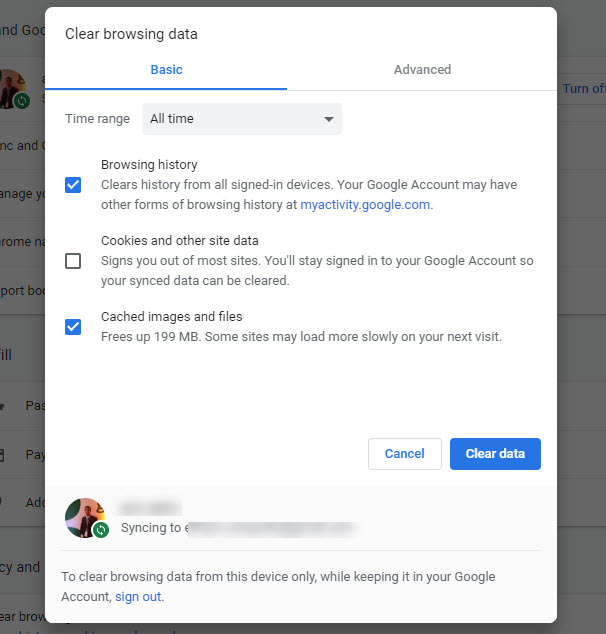The image size is (606, 634).
Task: Click the profile avatar in dialog footer
Action: (x=85, y=518)
